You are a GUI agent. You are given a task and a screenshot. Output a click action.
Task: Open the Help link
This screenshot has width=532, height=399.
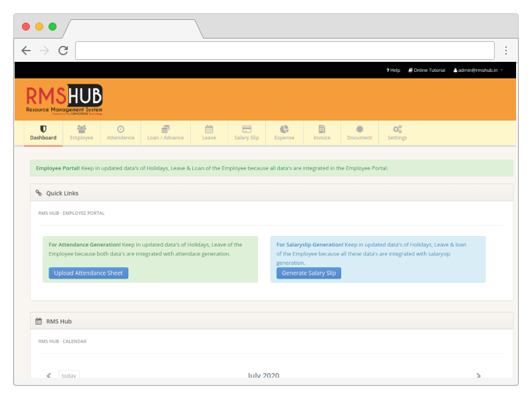click(x=393, y=70)
